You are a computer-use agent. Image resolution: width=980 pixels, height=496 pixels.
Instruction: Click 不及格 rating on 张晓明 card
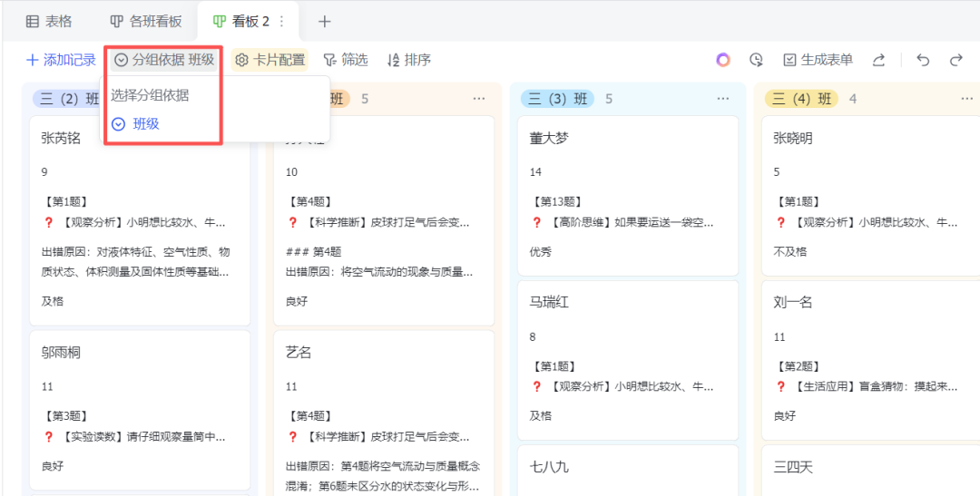790,252
